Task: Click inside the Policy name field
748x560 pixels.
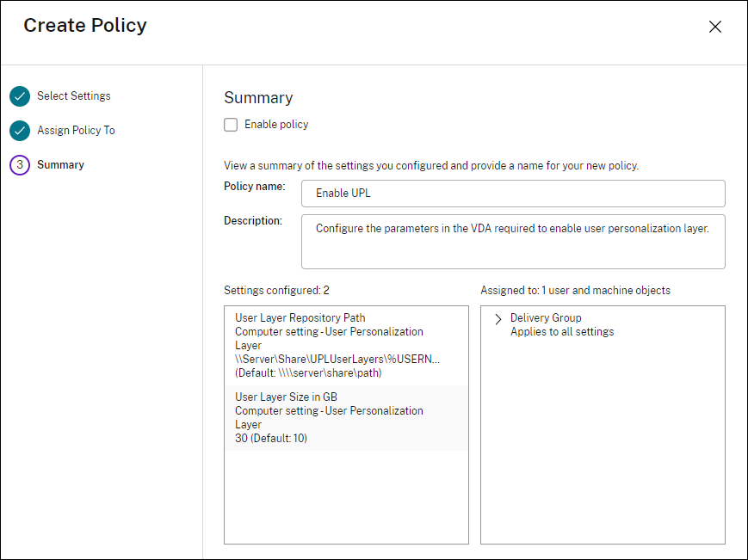Action: pyautogui.click(x=513, y=194)
